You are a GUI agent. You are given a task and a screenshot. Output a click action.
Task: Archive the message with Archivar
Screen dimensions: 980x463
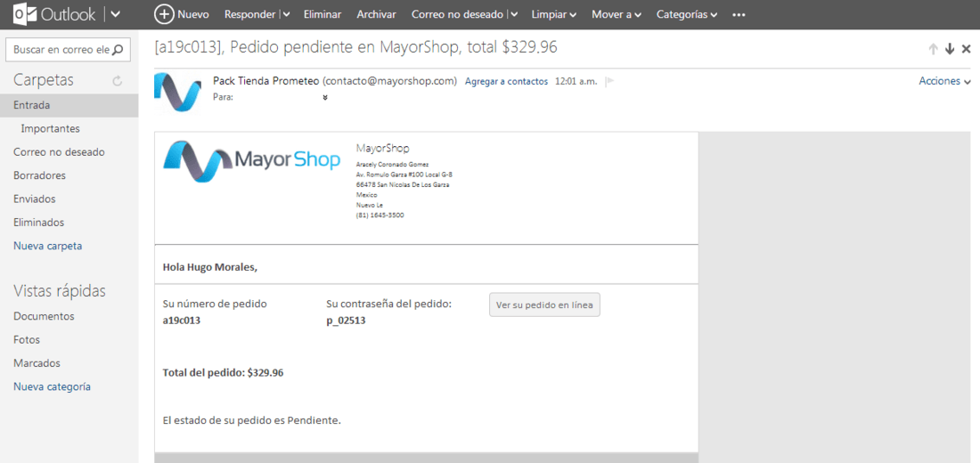(x=376, y=14)
